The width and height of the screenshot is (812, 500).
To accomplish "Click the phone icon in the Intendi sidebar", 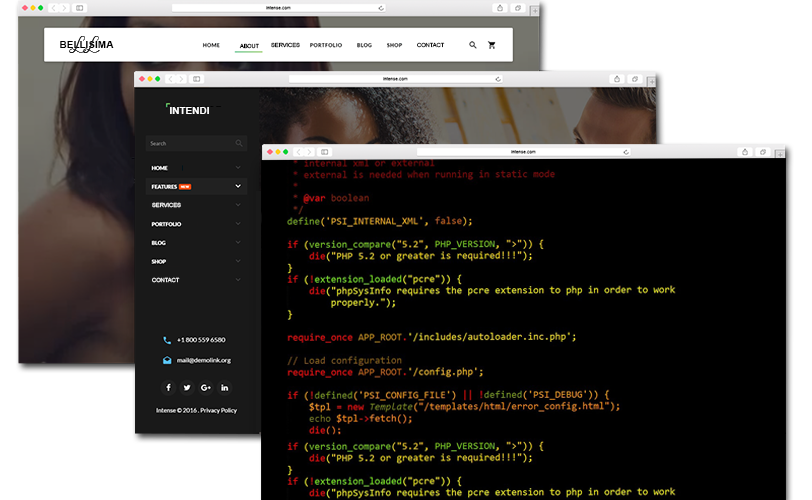I will [167, 340].
